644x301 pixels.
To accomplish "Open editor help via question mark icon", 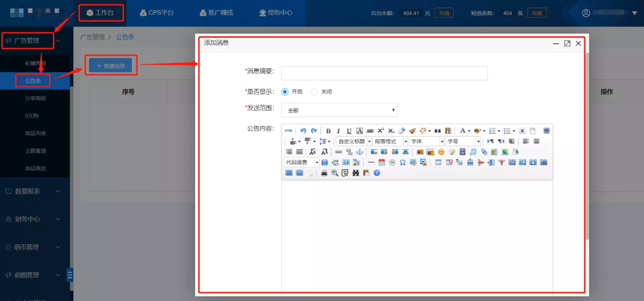I will (377, 173).
